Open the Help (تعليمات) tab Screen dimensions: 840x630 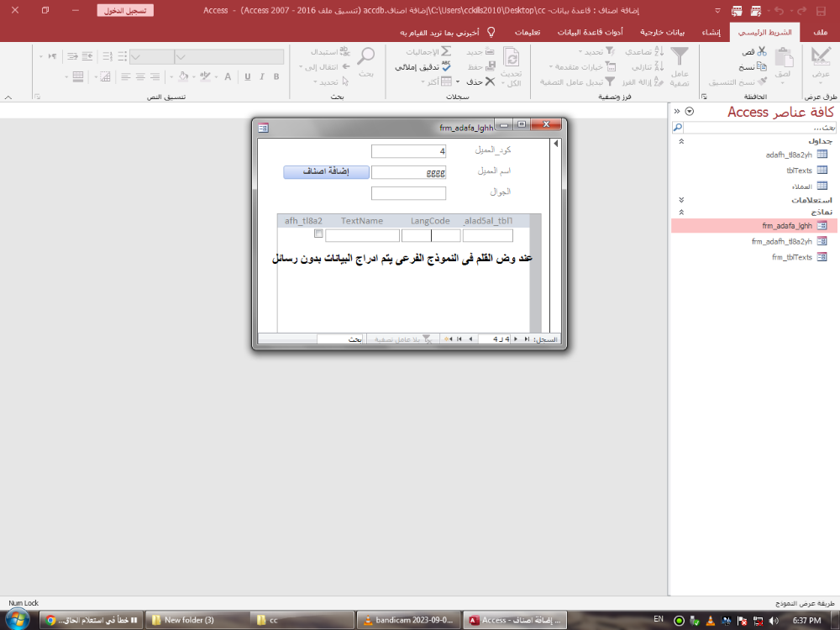(528, 32)
